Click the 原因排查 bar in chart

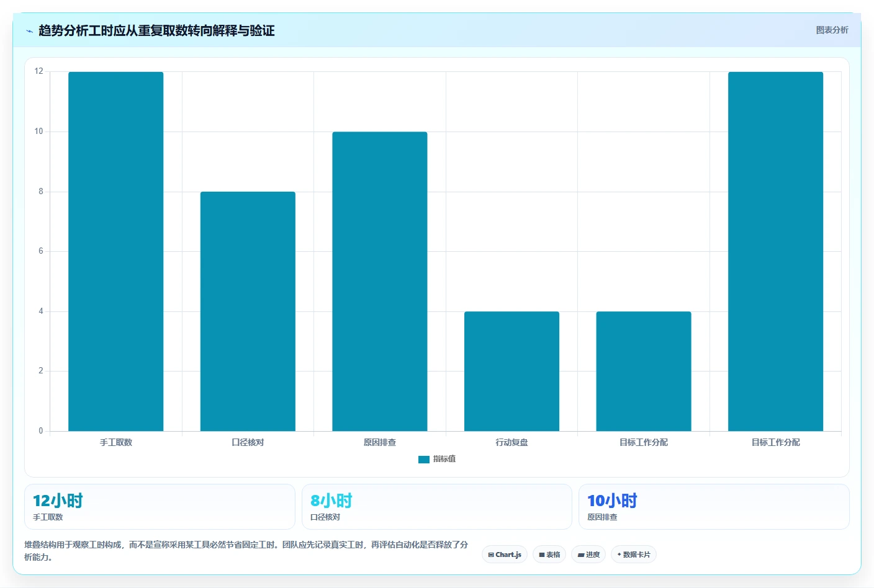click(x=380, y=281)
